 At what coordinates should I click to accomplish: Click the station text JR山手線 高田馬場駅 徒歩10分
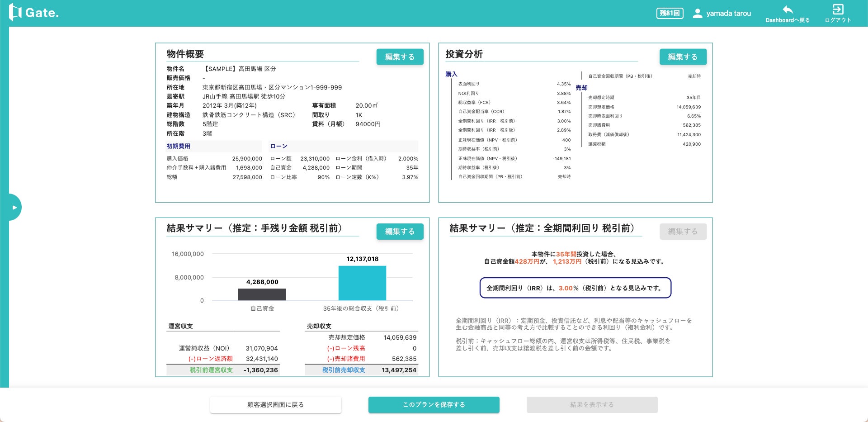(x=244, y=96)
